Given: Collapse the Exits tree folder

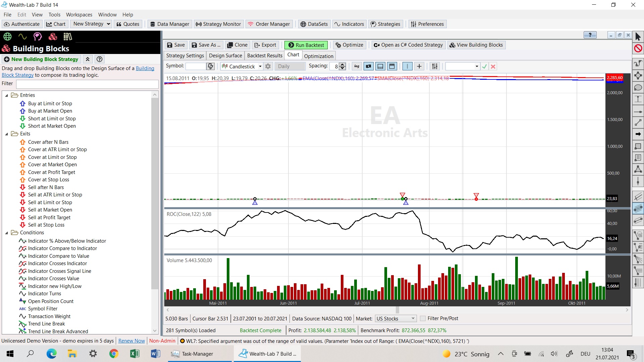Looking at the screenshot, I should pos(6,134).
